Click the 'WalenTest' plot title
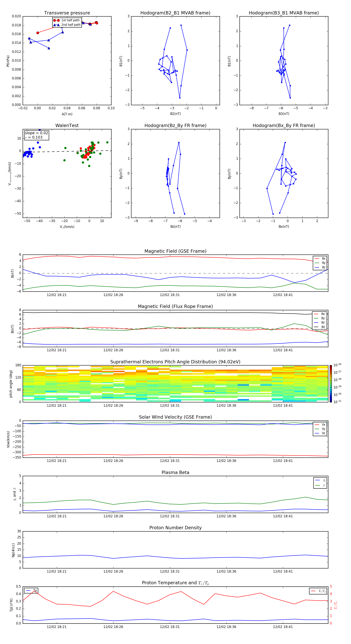 tap(67, 125)
